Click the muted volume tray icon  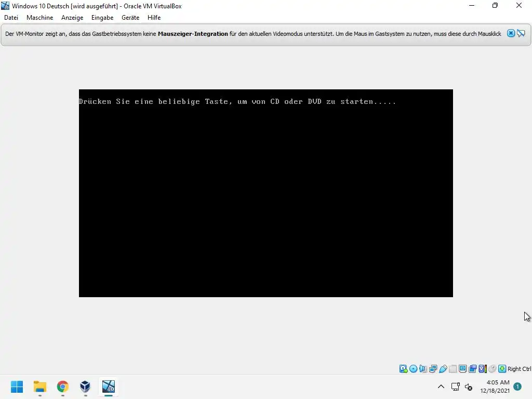pos(469,387)
